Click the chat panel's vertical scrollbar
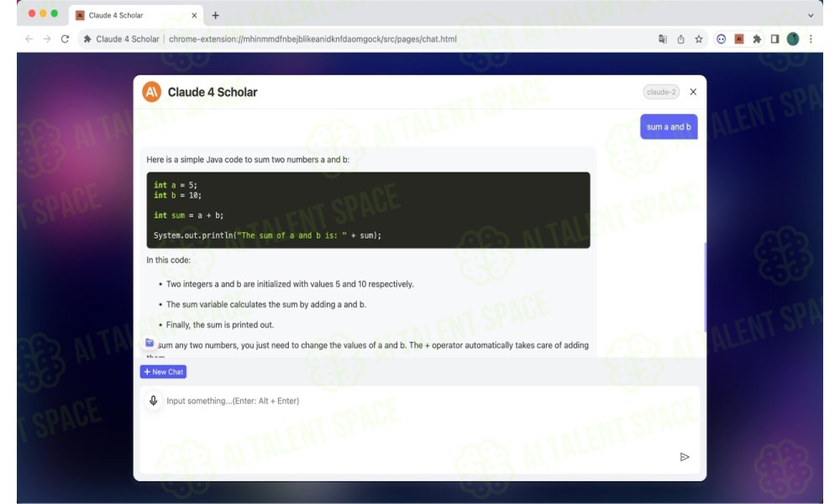840x504 pixels. tap(705, 286)
